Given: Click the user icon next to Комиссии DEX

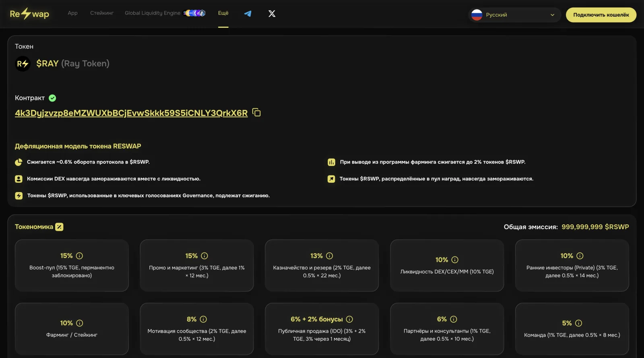Looking at the screenshot, I should [19, 179].
